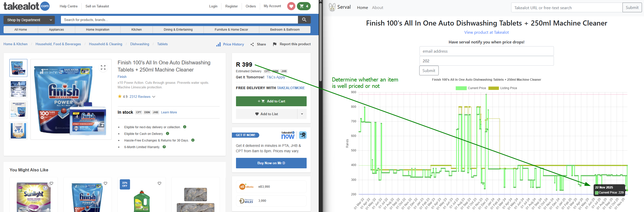Screen dimensions: 644x212
Task: Open the wishlist heart icon in header
Action: [x=291, y=6]
